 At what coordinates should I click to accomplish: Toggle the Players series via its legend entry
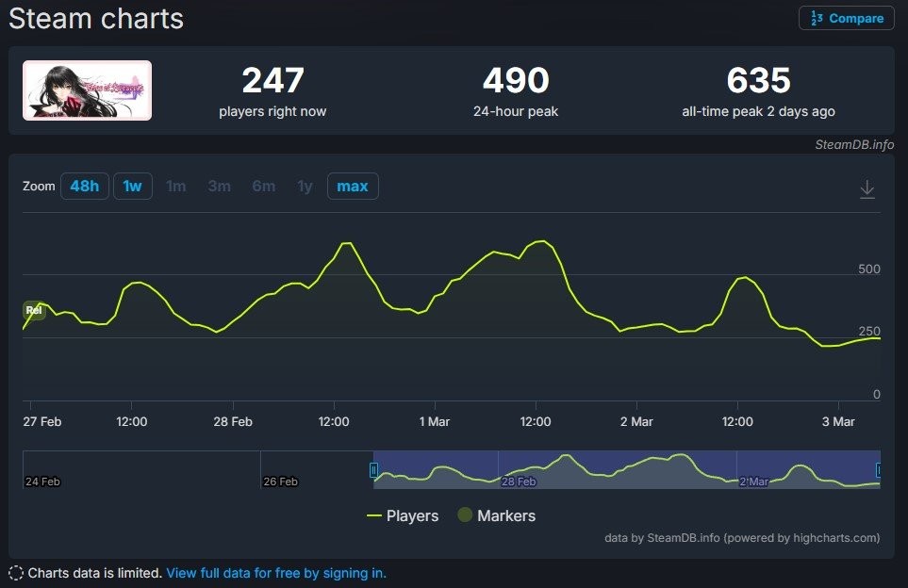pos(411,515)
